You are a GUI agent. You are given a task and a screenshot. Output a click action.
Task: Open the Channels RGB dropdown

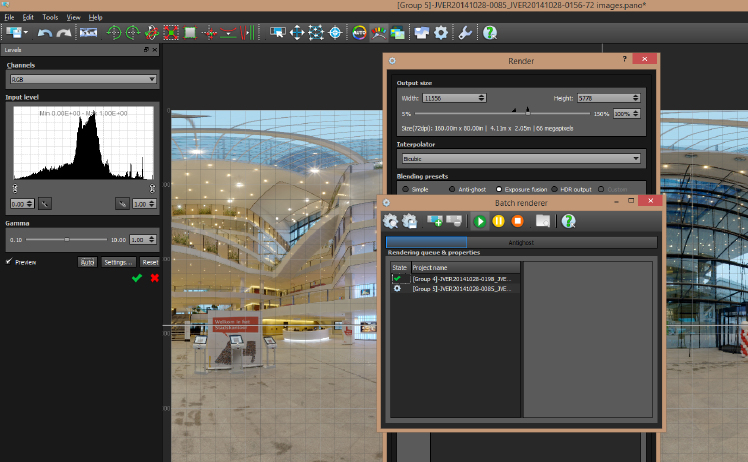(83, 79)
